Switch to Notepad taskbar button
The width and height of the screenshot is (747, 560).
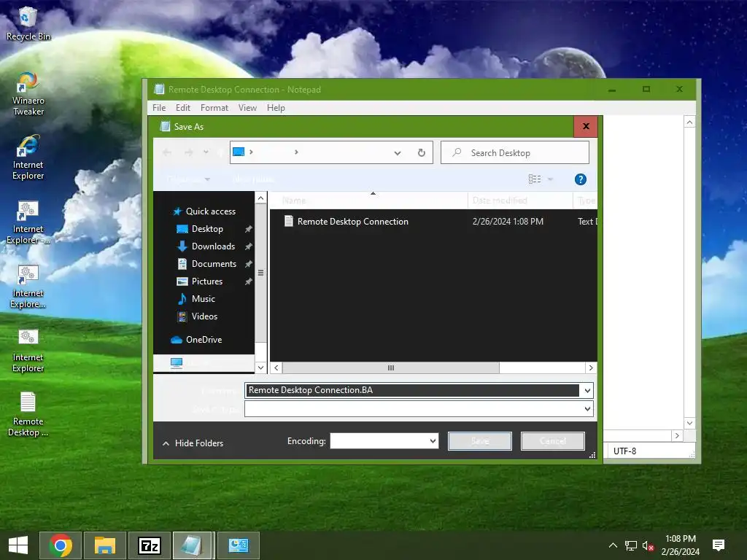(193, 545)
